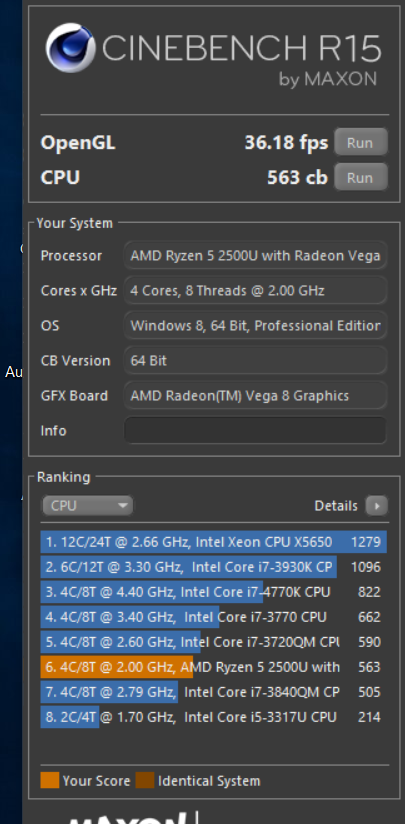Run the CPU benchmark

(361, 177)
